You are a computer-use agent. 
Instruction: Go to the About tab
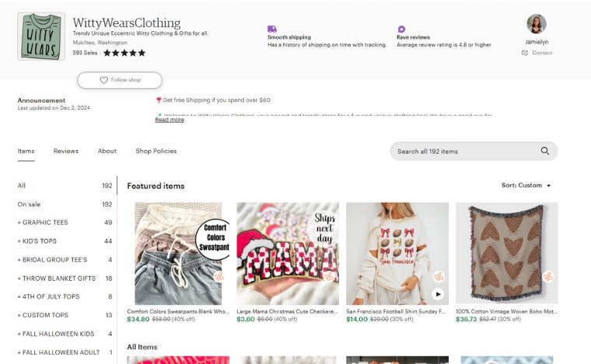point(107,151)
